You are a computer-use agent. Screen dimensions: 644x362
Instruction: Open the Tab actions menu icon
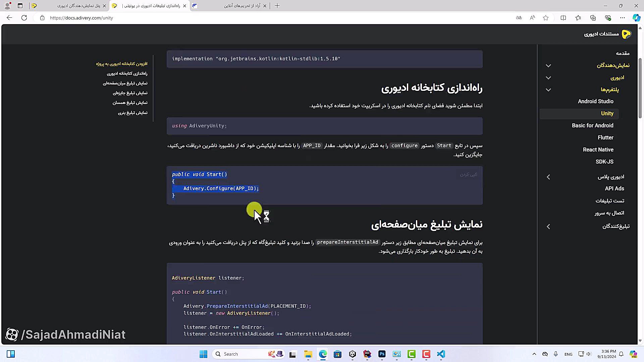click(20, 6)
